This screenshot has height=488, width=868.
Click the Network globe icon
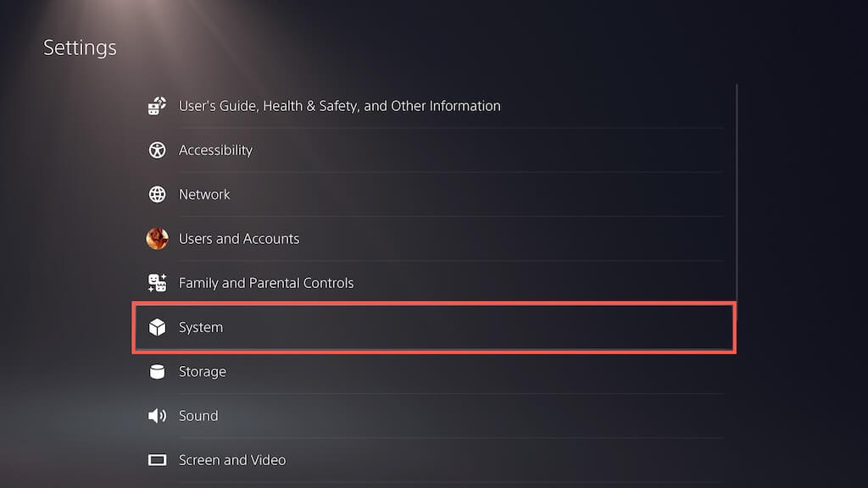pos(157,194)
